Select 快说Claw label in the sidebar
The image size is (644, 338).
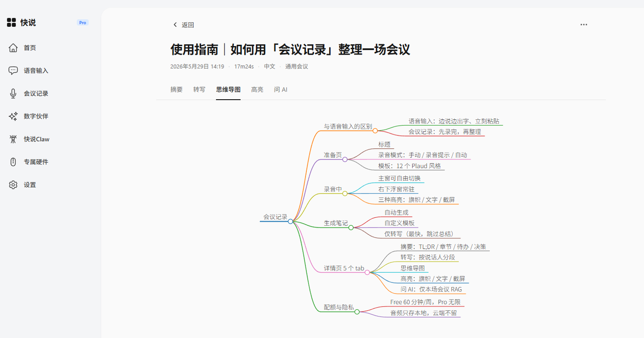click(37, 139)
